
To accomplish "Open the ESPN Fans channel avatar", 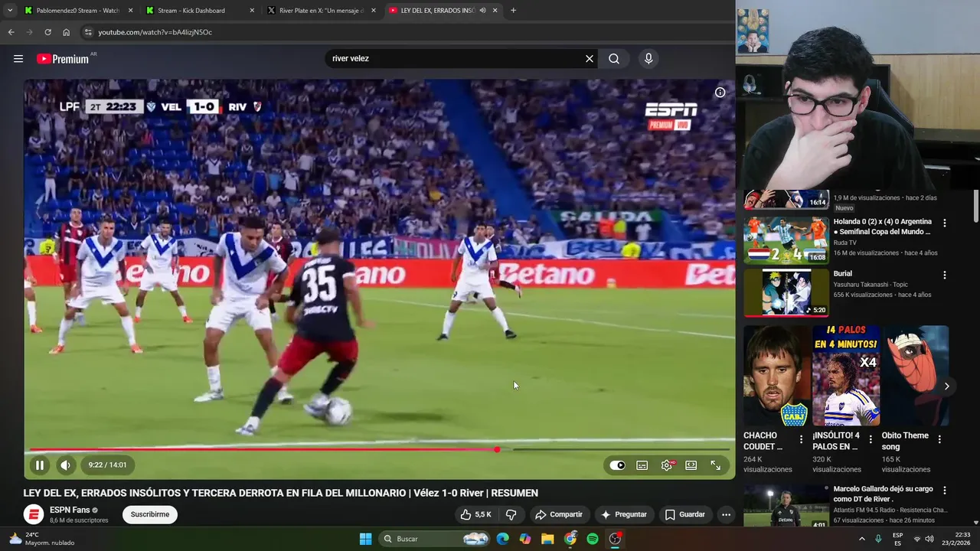I will (34, 515).
